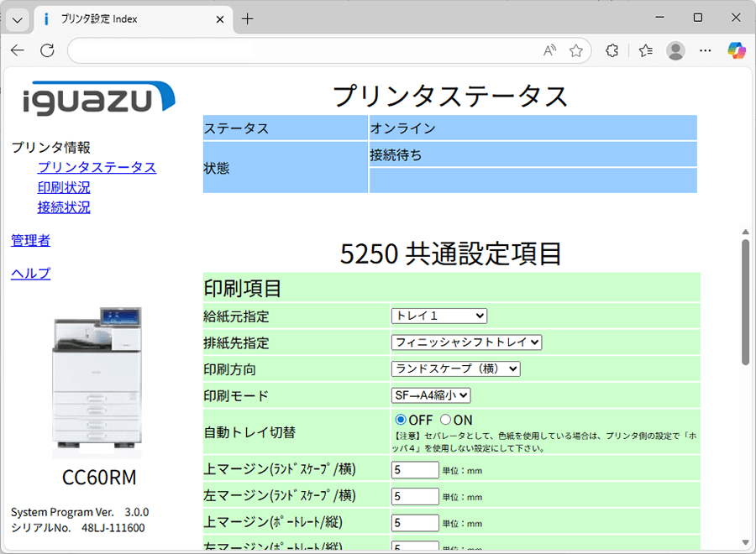Open the 印刷モード dropdown
This screenshot has width=756, height=554.
tap(430, 395)
